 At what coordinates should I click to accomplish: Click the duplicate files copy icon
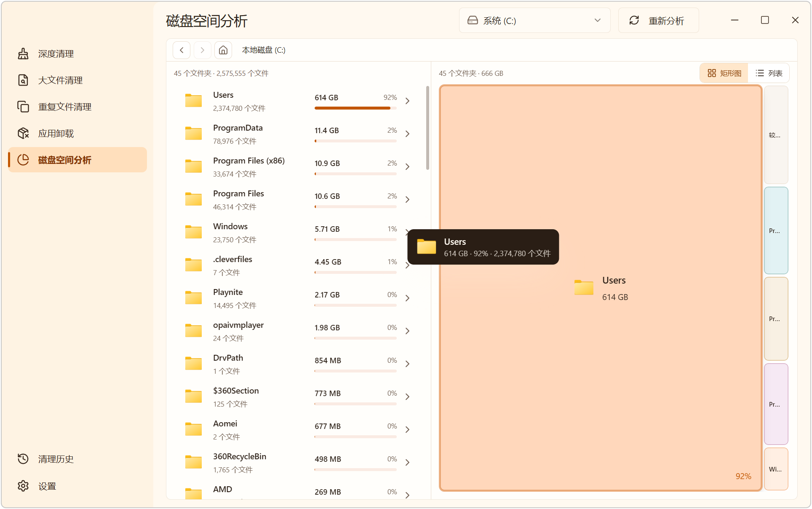point(23,107)
